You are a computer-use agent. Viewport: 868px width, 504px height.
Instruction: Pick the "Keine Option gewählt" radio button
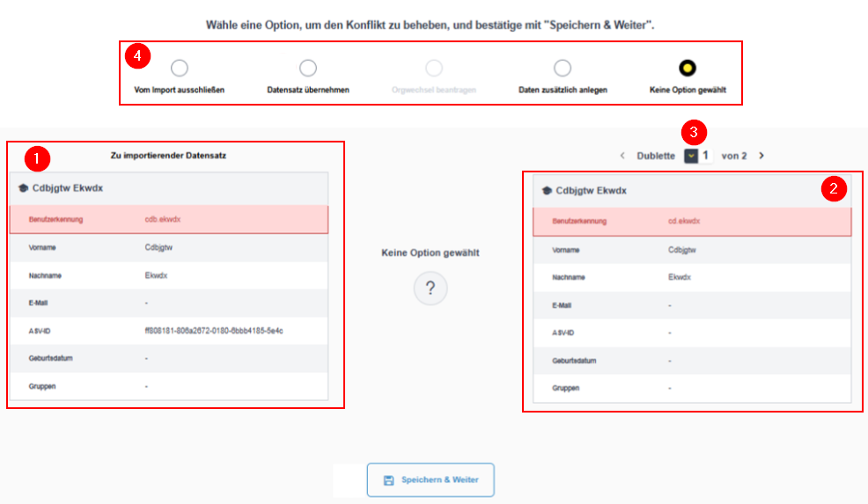tap(688, 69)
